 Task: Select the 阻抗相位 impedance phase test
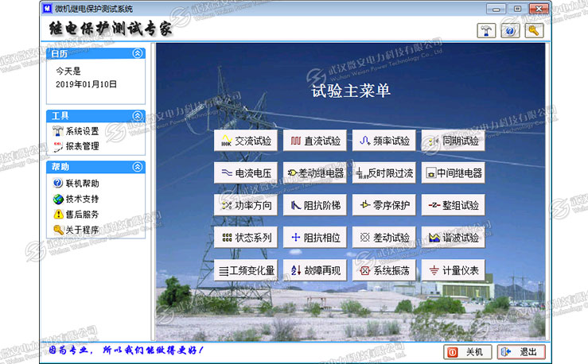315,238
